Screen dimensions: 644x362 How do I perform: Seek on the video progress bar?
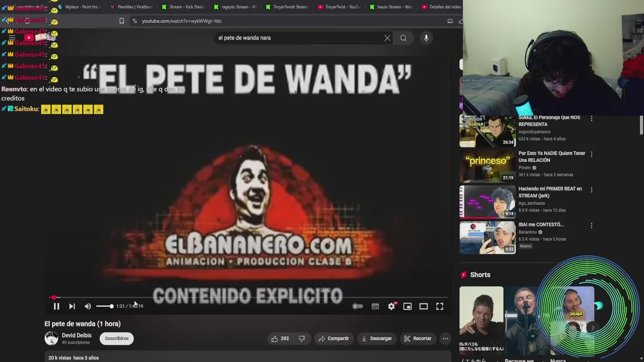click(248, 298)
